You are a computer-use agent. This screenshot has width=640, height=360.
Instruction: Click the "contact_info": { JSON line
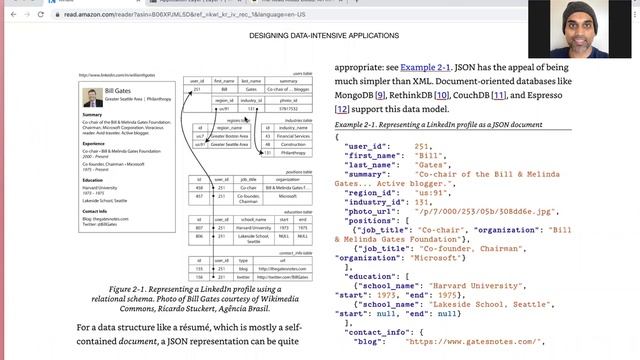[x=384, y=332]
